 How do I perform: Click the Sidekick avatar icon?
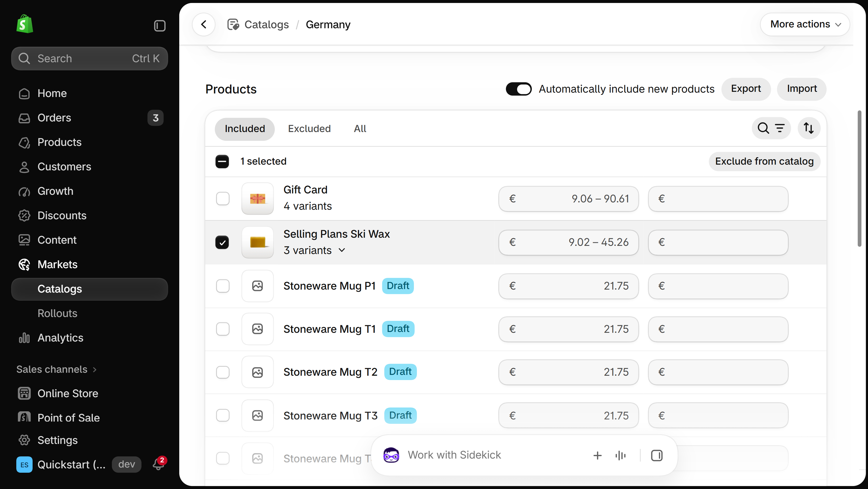(391, 455)
